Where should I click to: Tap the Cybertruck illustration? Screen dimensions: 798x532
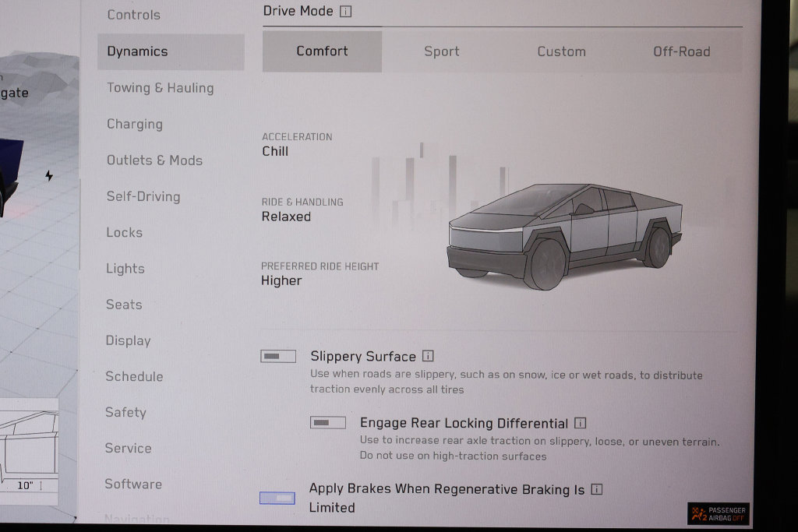coord(564,236)
